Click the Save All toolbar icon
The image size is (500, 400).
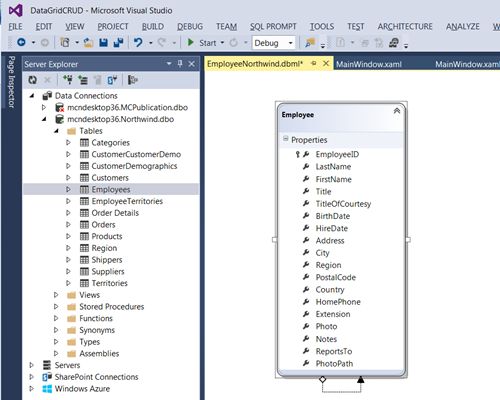point(118,43)
